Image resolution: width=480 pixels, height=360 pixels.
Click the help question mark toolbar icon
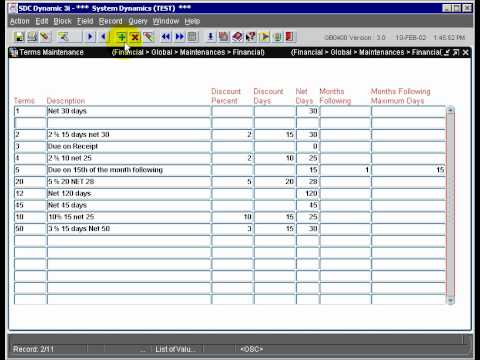(251, 36)
